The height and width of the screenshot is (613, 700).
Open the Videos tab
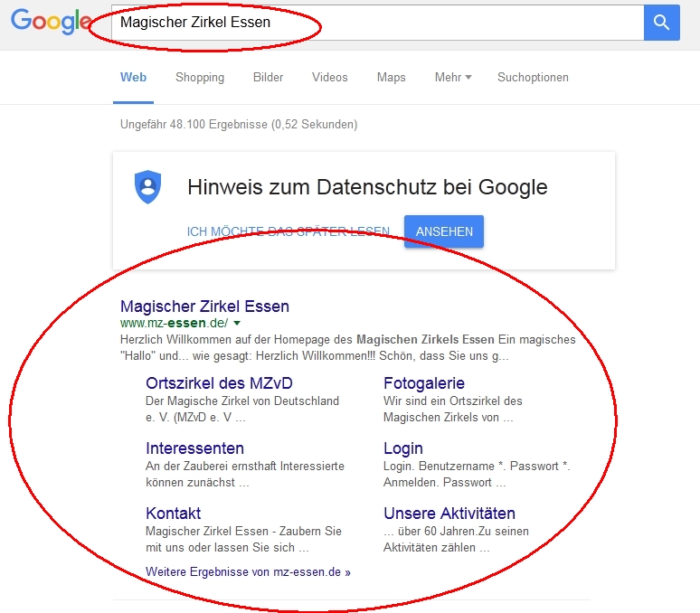coord(329,77)
